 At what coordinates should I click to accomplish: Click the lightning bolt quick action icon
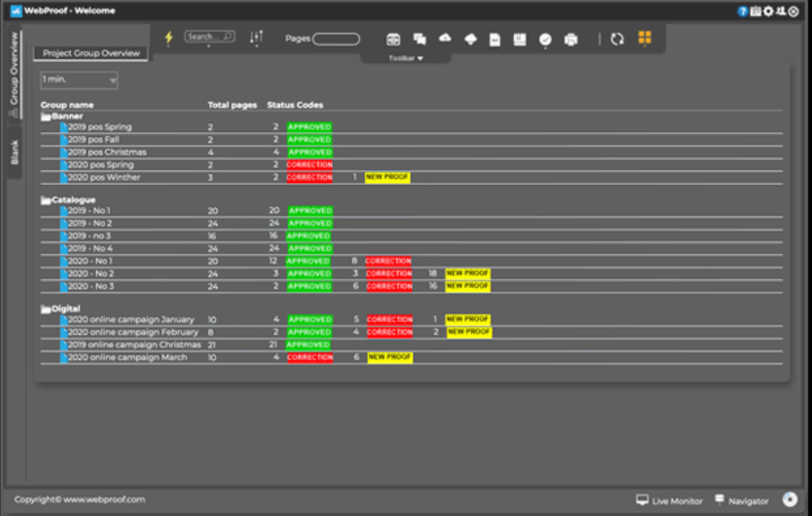(169, 38)
